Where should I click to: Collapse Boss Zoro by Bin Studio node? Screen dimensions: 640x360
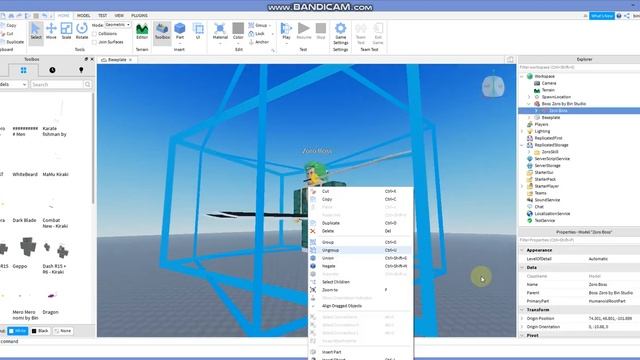coord(529,104)
